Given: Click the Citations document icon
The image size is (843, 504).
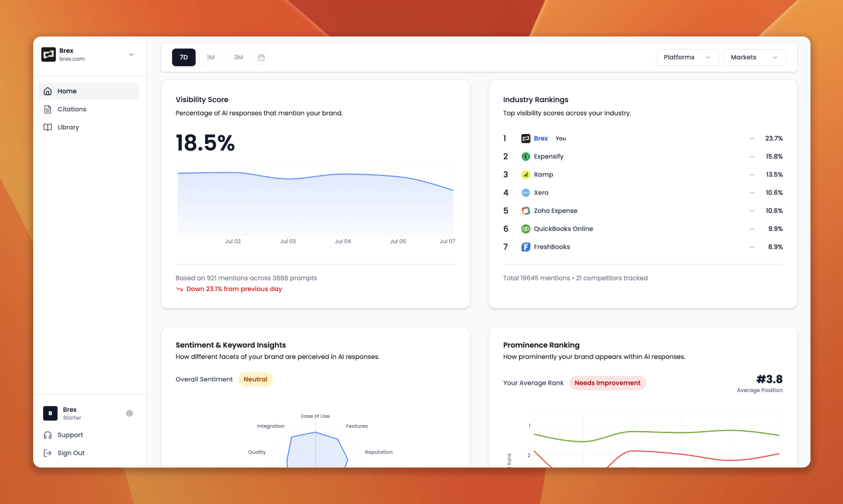Looking at the screenshot, I should click(x=48, y=109).
